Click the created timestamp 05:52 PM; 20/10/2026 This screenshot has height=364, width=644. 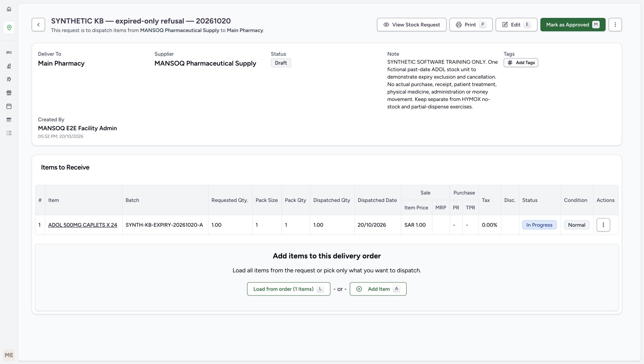coord(61,136)
